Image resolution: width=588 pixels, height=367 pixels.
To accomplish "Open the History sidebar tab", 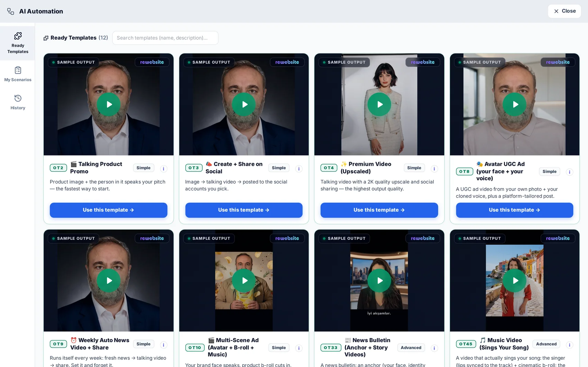I will (x=18, y=102).
